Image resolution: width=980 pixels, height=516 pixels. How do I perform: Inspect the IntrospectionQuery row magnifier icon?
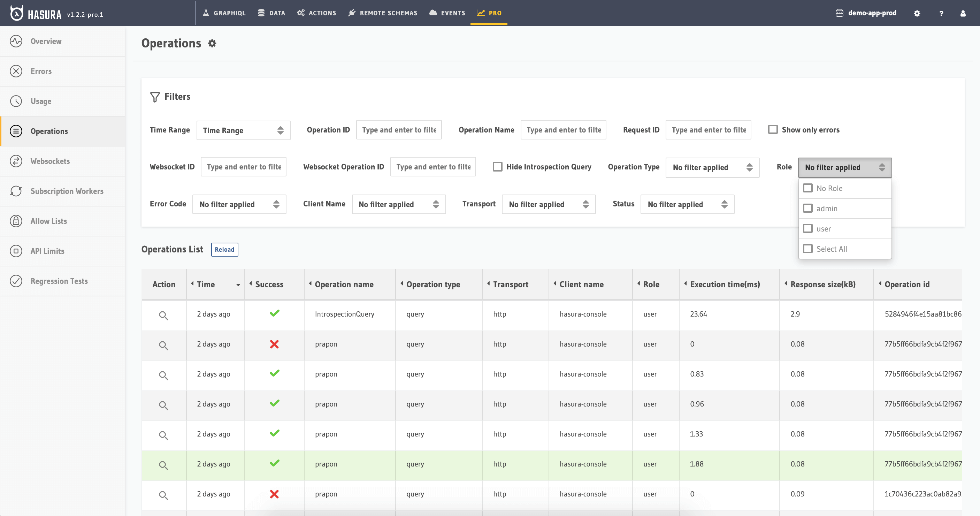tap(163, 315)
